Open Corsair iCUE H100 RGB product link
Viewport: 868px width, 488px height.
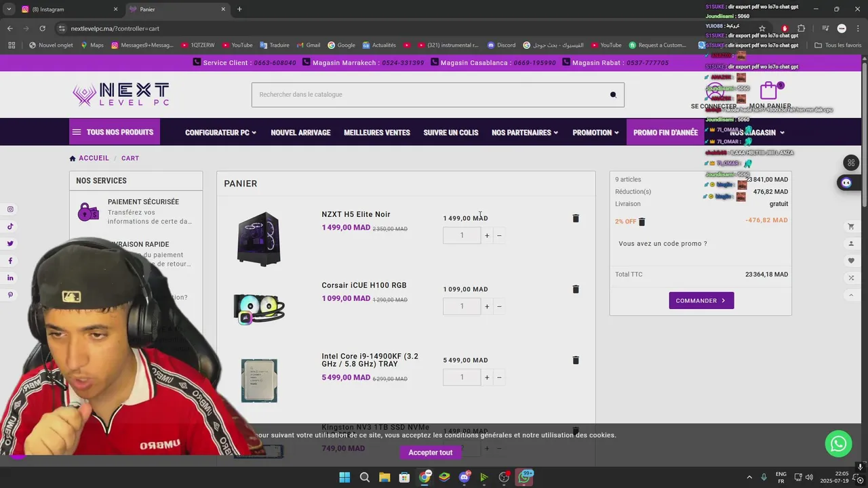[x=364, y=285]
